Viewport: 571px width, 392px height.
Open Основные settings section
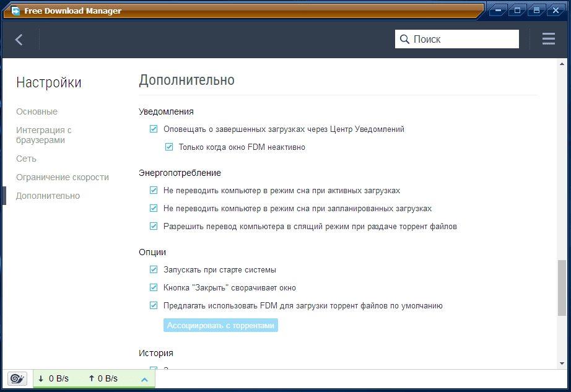pos(37,111)
